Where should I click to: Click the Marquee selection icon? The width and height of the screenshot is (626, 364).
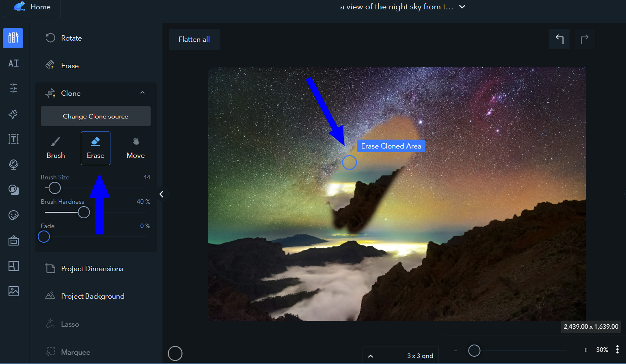50,351
